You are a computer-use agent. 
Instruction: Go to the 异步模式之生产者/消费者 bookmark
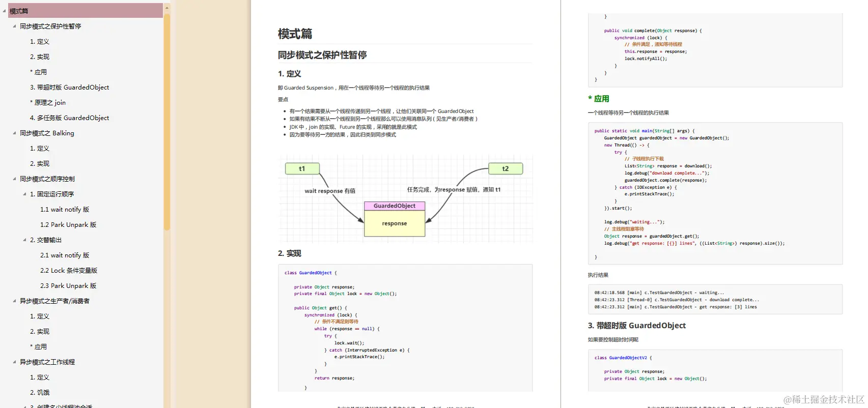54,301
